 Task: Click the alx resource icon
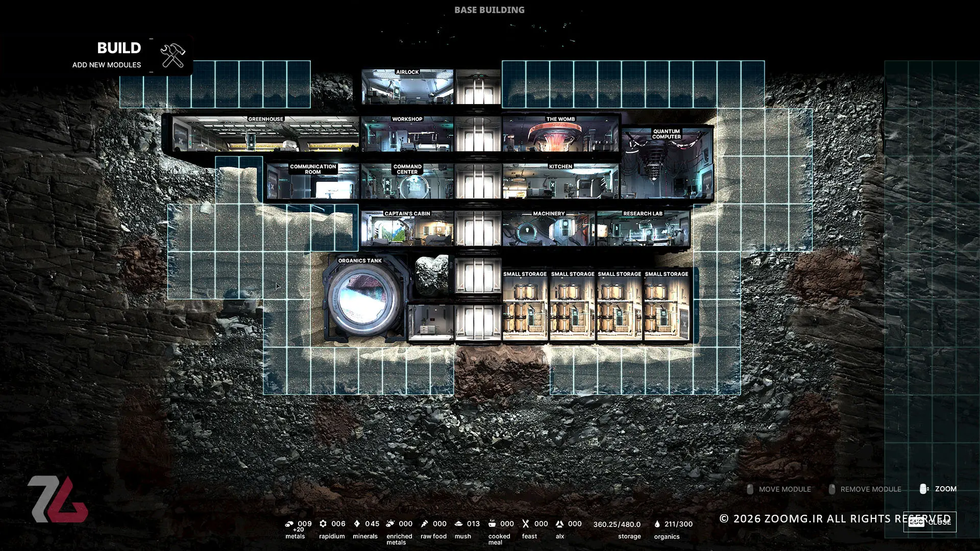(x=559, y=524)
